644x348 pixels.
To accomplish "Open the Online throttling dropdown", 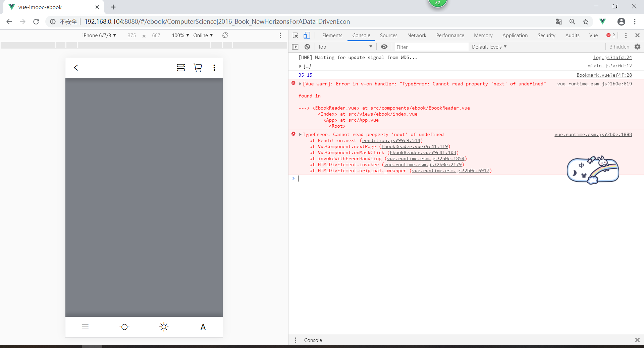I will point(203,35).
